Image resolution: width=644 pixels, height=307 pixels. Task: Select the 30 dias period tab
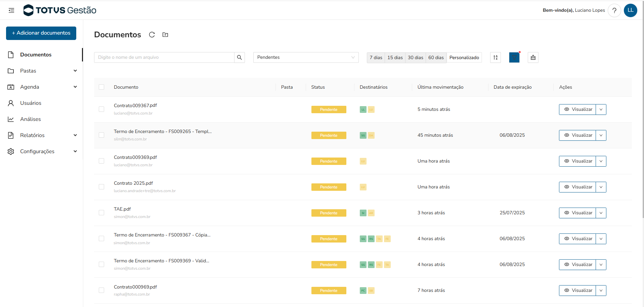[x=415, y=57]
